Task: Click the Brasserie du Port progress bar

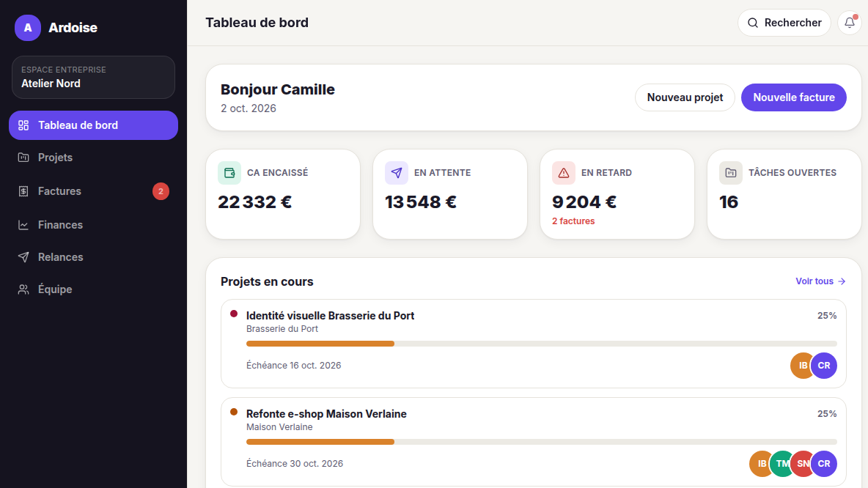Action: click(x=541, y=344)
